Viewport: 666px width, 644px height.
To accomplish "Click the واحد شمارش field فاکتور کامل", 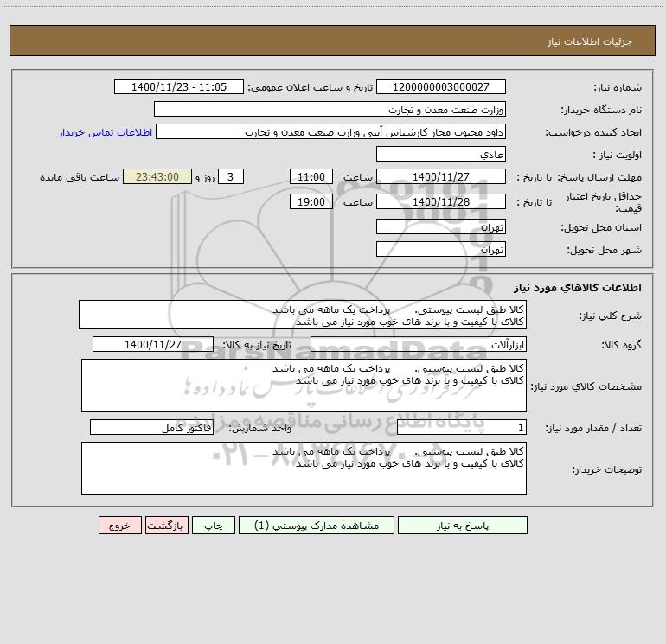I will (151, 427).
